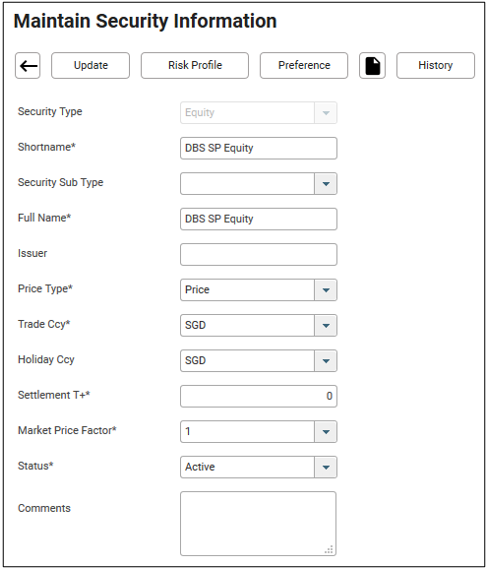Screen dimensions: 488x570
Task: Open the Status dropdown arrow
Action: 326,467
